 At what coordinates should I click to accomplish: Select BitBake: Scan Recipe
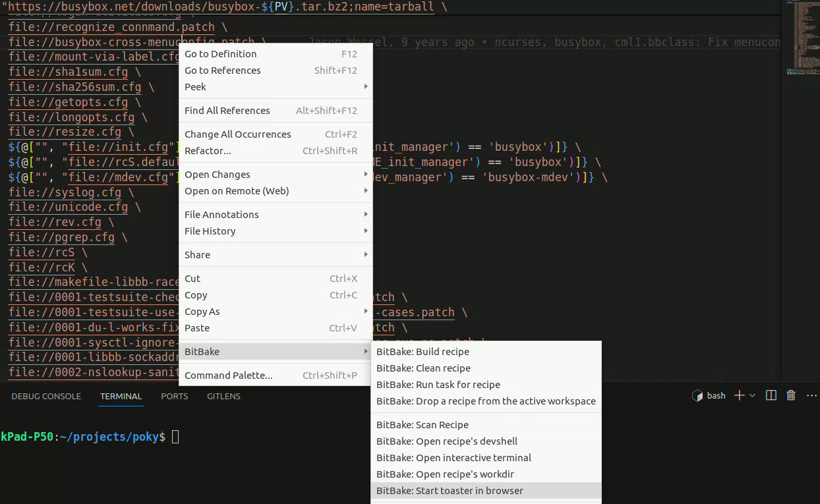[486, 425]
